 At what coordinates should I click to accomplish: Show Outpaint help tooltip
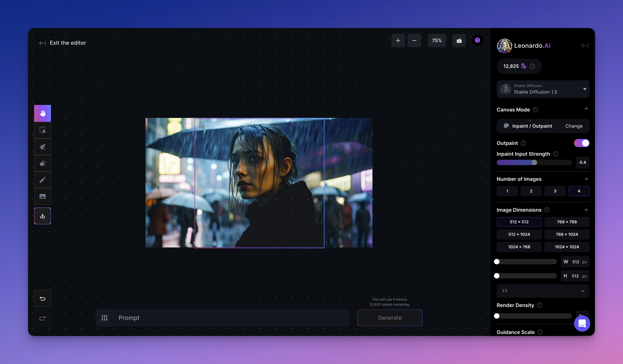(x=523, y=143)
